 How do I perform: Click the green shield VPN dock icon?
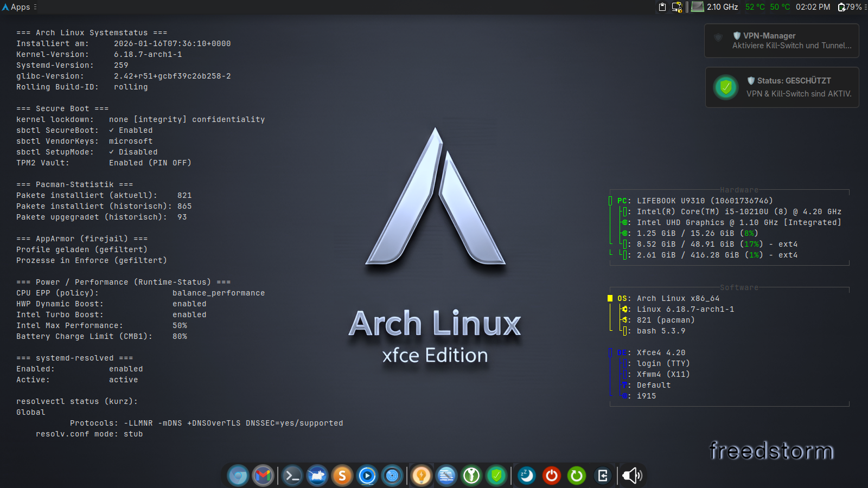coord(496,476)
